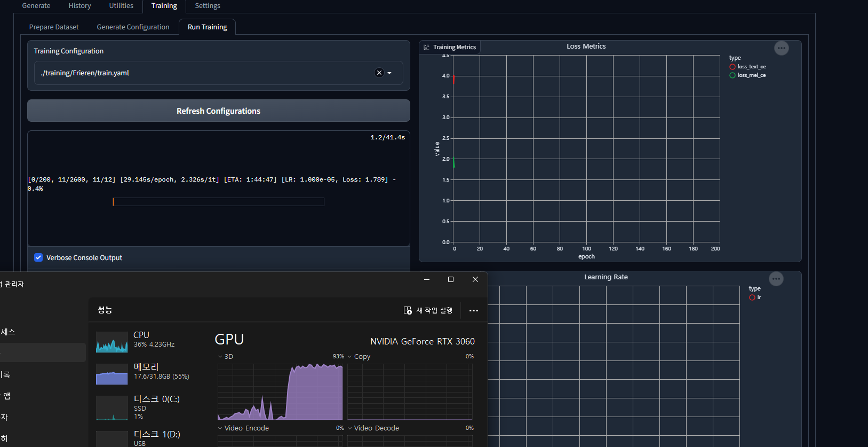Clear the selected training configuration

coord(379,73)
